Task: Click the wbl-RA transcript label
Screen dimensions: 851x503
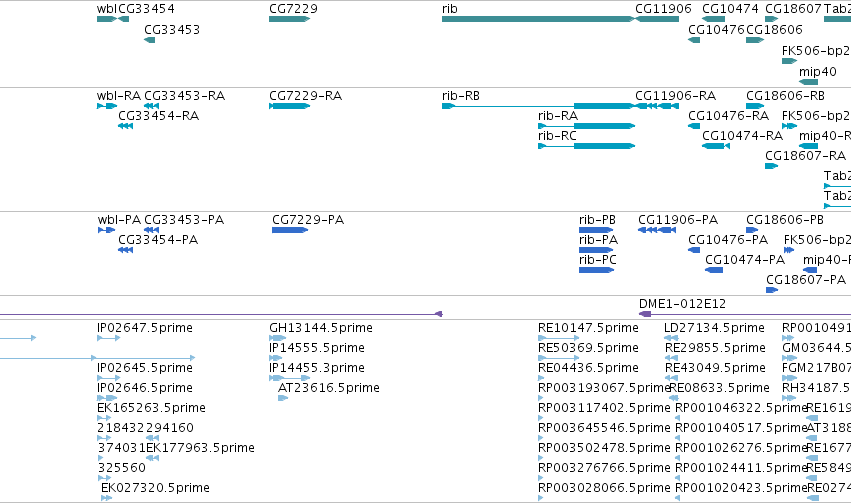Action: [x=119, y=96]
